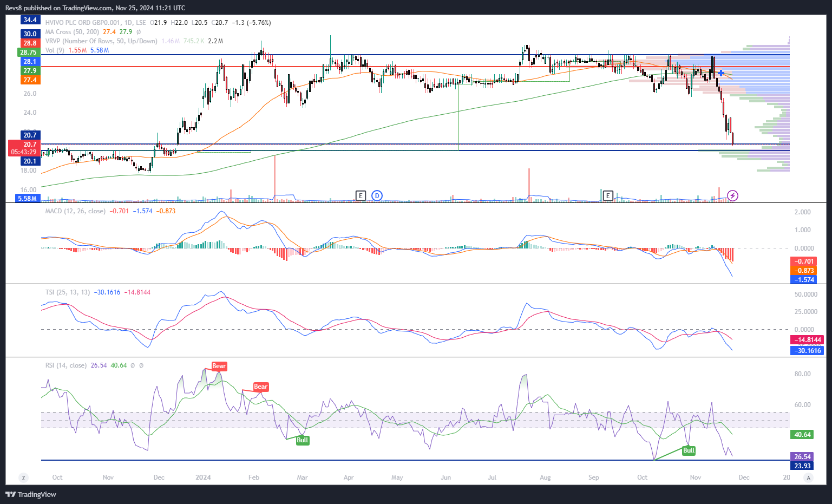832x504 pixels.
Task: Click the earnings E marker near April
Action: tap(361, 195)
